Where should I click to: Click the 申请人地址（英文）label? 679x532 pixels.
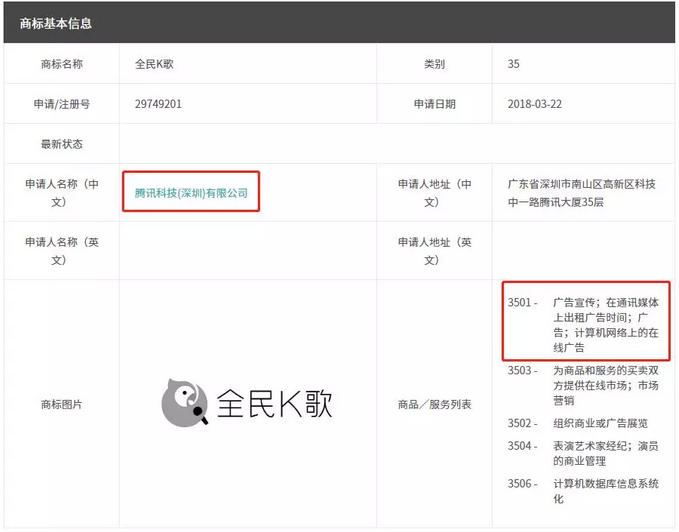point(434,251)
